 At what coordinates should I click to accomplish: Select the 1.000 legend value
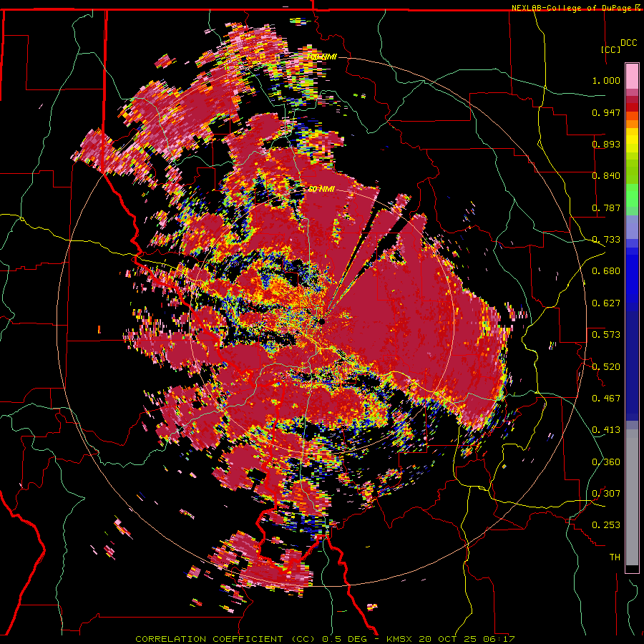pos(606,80)
